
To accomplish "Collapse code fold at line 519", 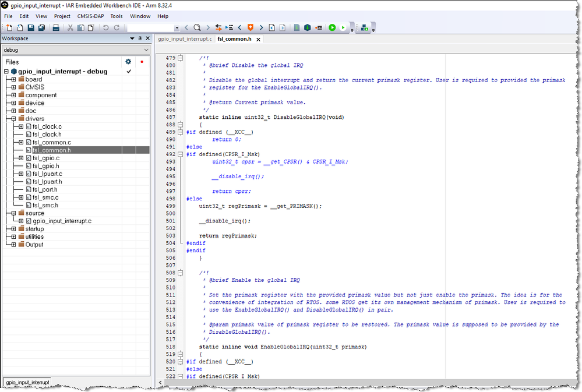I will click(x=181, y=354).
